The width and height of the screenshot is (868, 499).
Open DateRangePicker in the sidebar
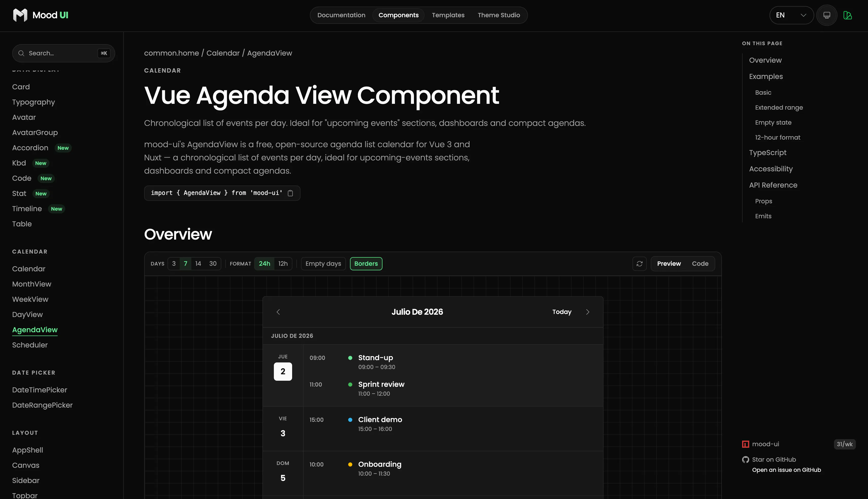pos(42,405)
